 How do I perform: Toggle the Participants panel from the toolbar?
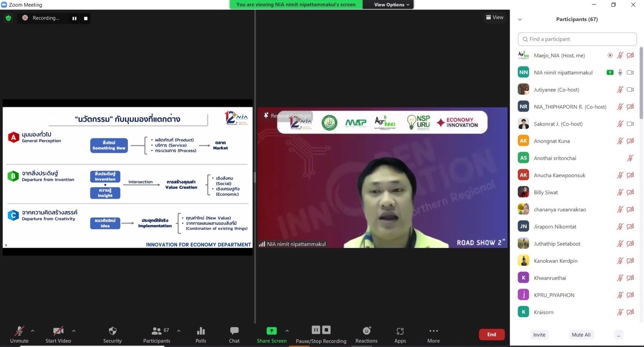157,334
